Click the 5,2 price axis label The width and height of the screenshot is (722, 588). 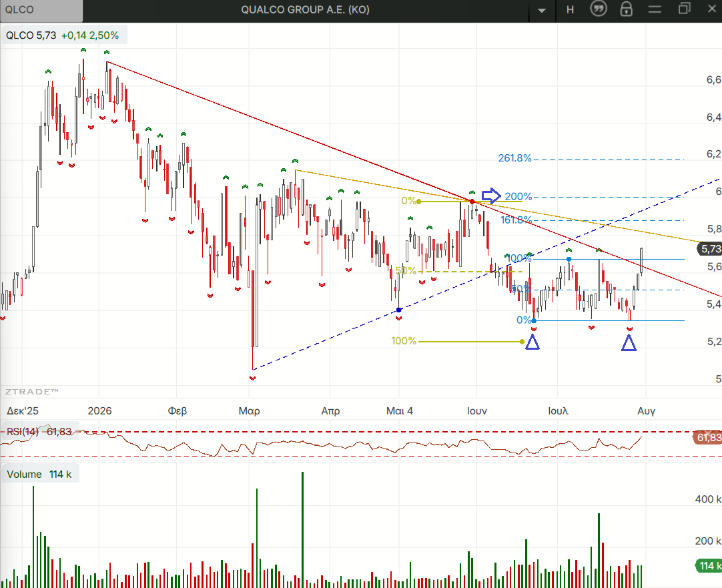714,342
